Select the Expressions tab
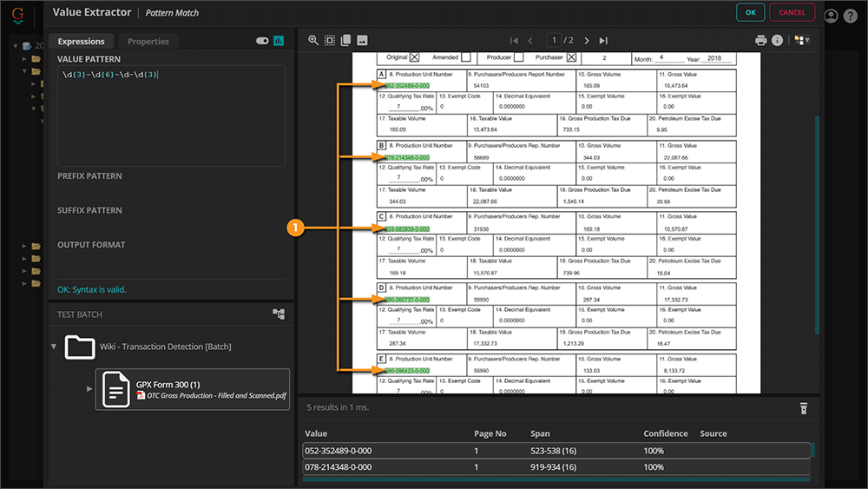This screenshot has height=489, width=868. point(81,41)
